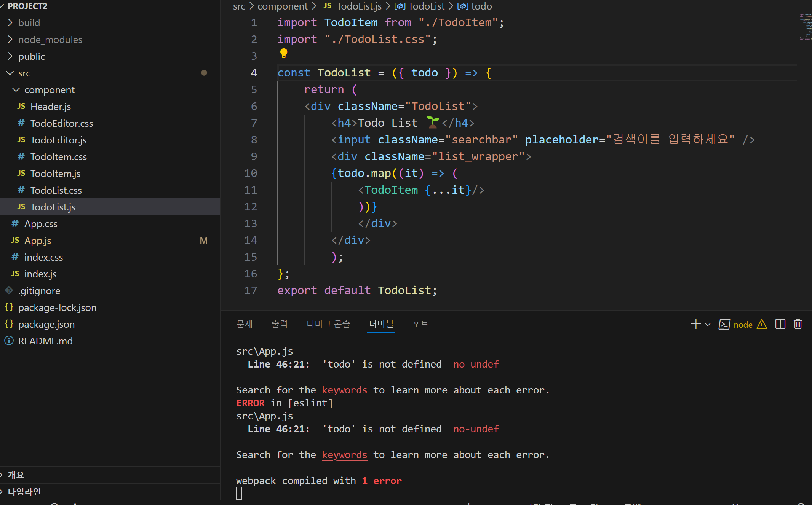
Task: Expand the 타임라인 timeline section
Action: click(x=24, y=491)
